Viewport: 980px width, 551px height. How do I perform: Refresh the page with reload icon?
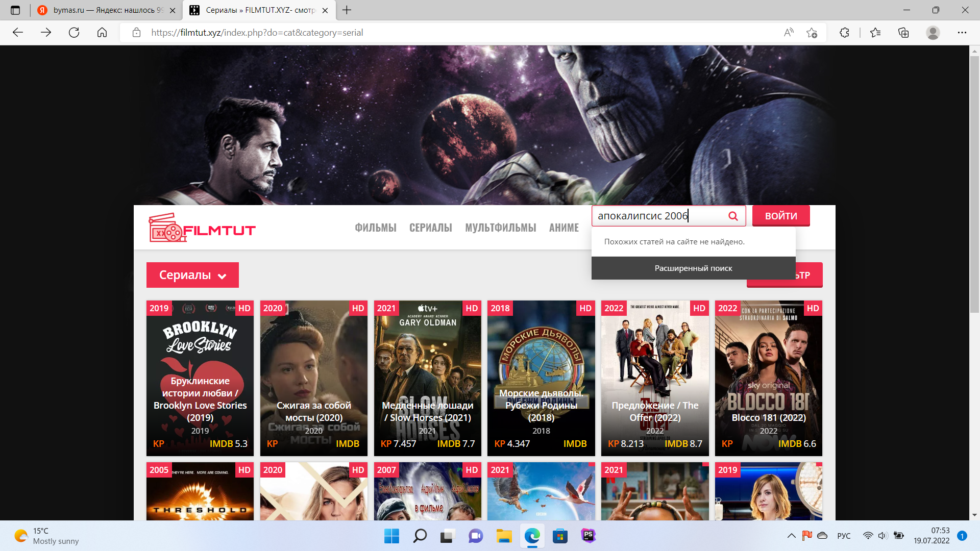74,33
